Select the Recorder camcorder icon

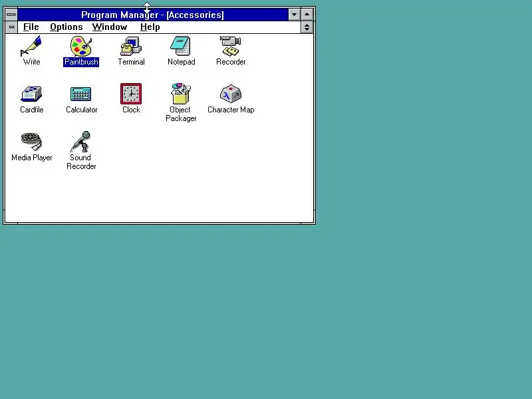coord(231,46)
